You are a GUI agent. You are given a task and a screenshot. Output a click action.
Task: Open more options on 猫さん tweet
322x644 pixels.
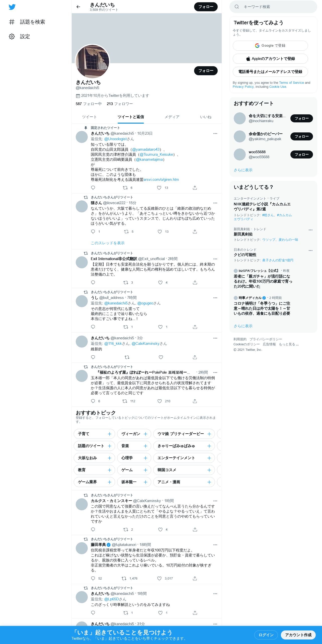tap(215, 203)
